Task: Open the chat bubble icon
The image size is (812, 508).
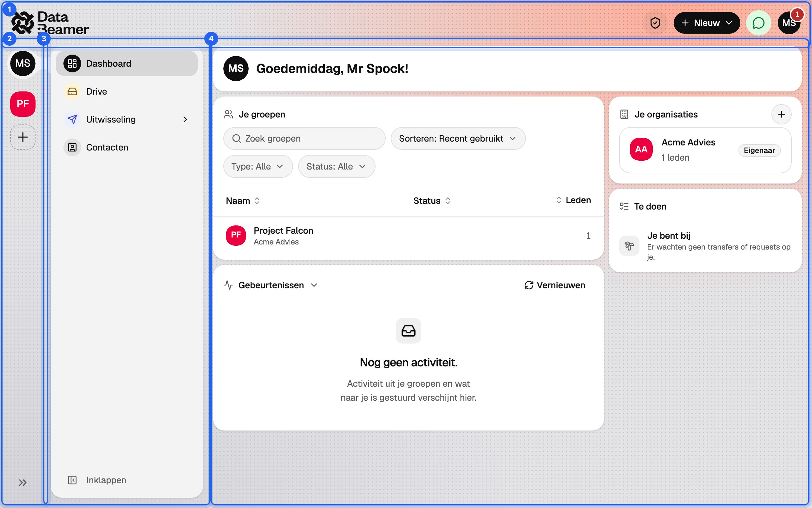Action: tap(758, 23)
